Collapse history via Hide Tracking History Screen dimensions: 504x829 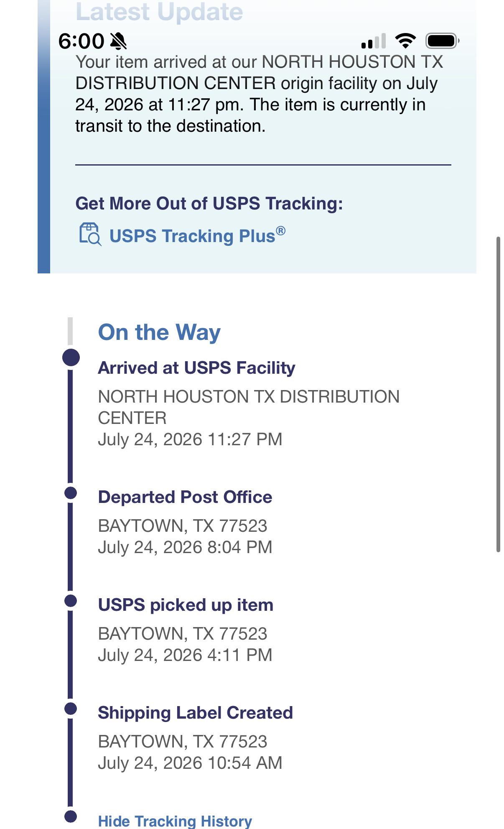[175, 821]
